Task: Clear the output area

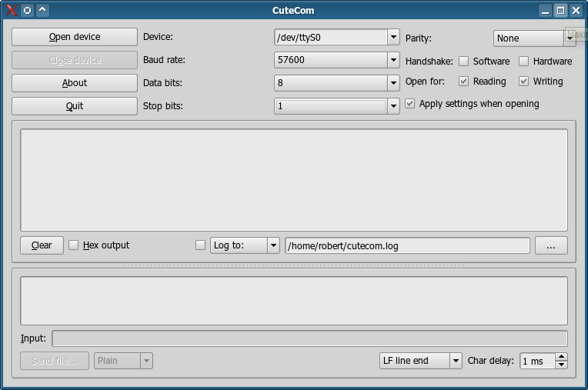Action: coord(42,245)
